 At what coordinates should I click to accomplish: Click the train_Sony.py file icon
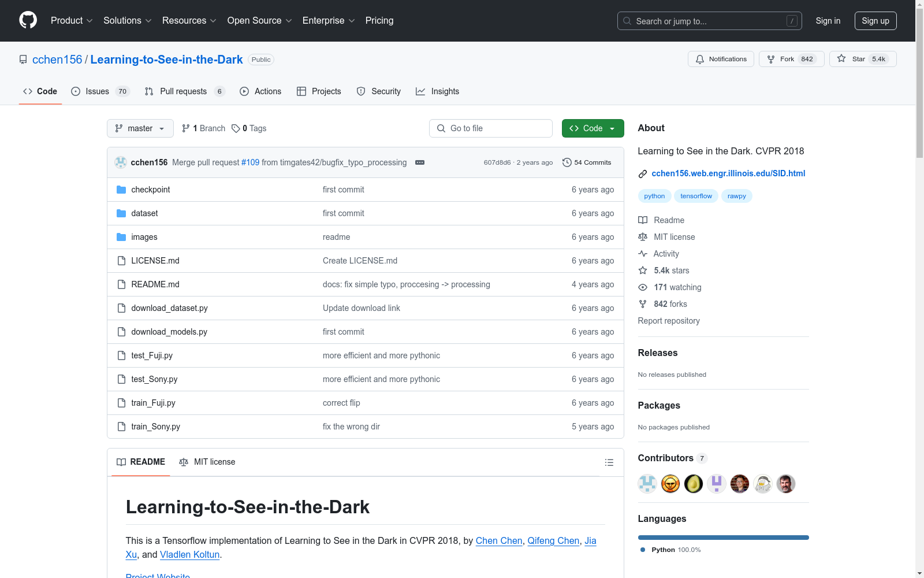[121, 427]
